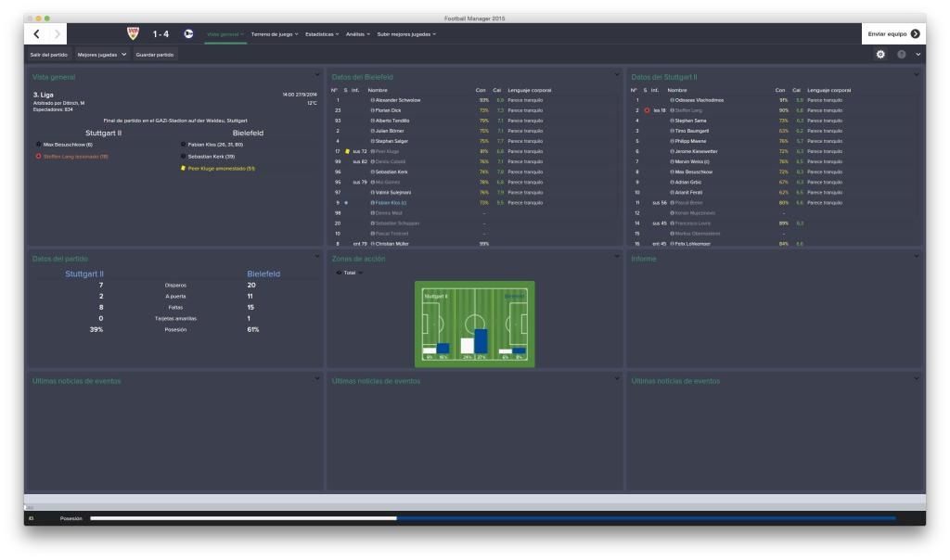Open the Subir mejores jugadas menu

click(406, 34)
